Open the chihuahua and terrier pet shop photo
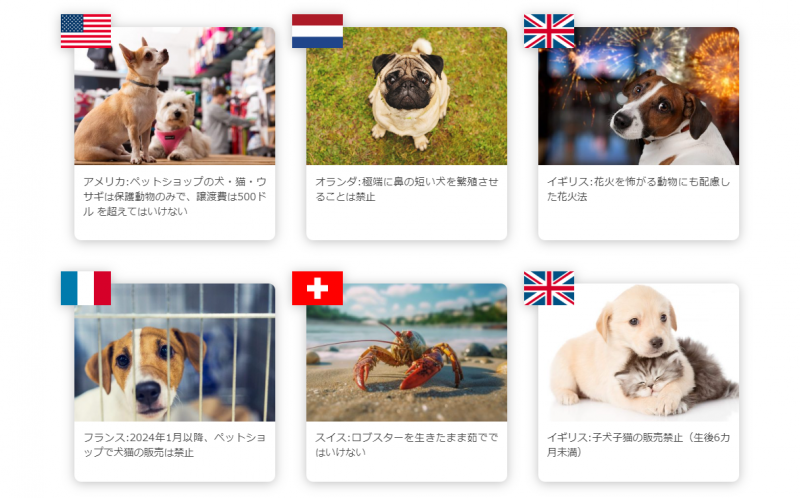Image resolution: width=800 pixels, height=498 pixels. click(x=174, y=96)
